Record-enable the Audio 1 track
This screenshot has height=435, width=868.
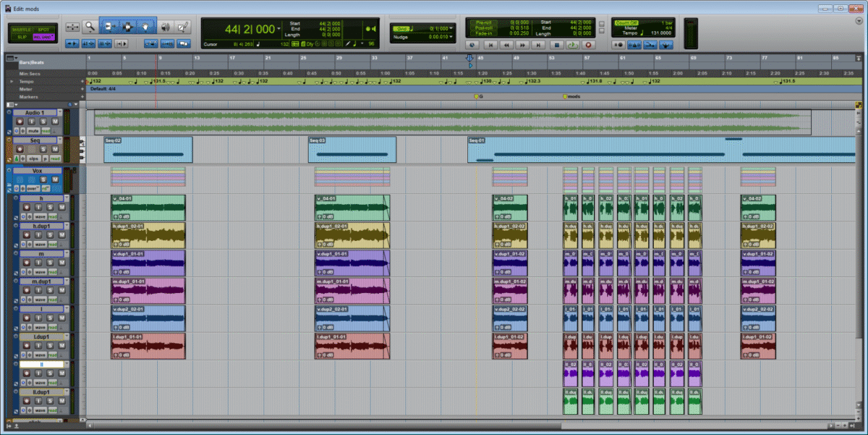click(21, 121)
